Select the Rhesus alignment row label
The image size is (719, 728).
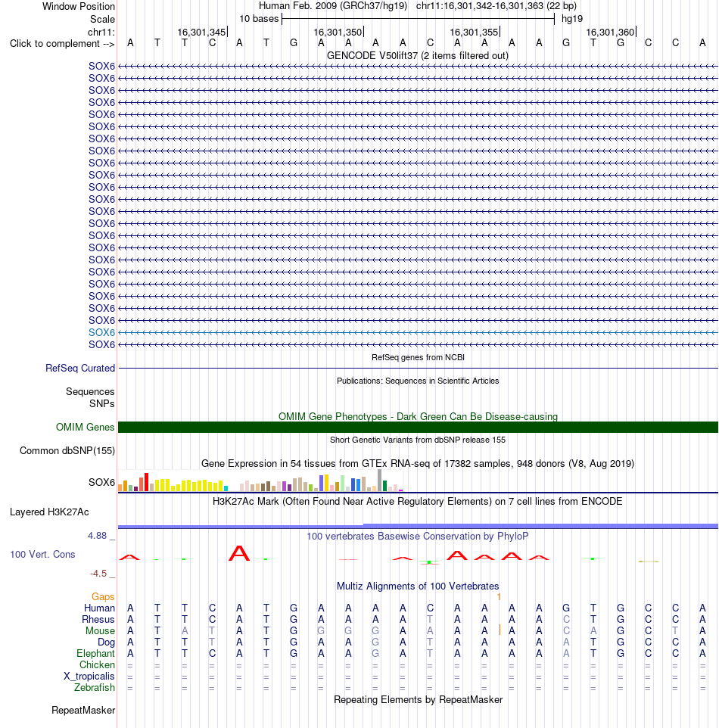98,619
